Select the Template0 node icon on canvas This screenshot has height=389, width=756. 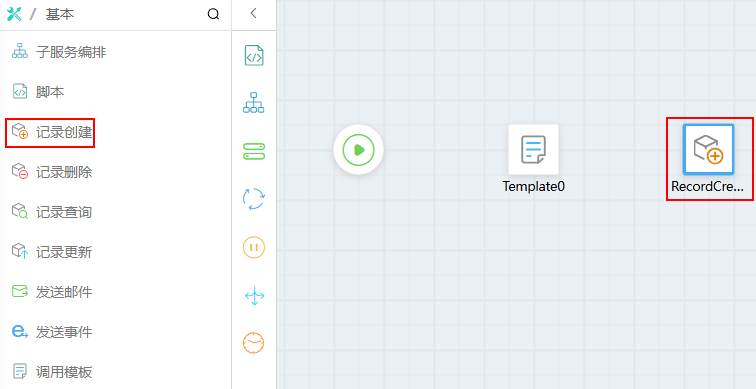[533, 149]
